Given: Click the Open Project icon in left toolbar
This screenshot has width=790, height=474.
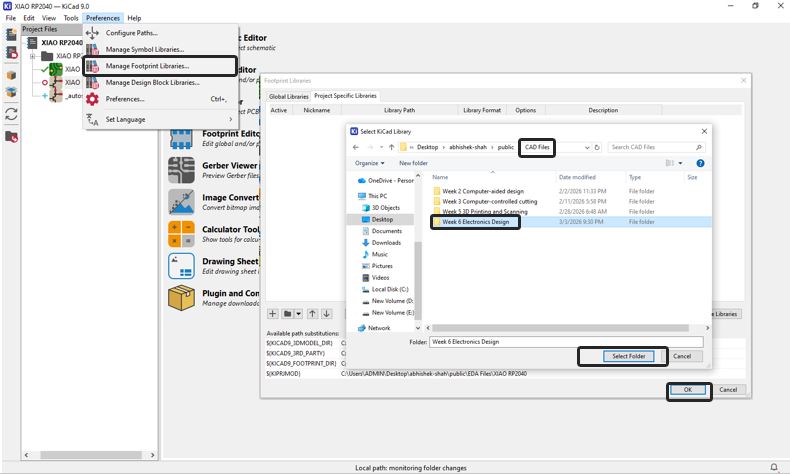Looking at the screenshot, I should 11,52.
